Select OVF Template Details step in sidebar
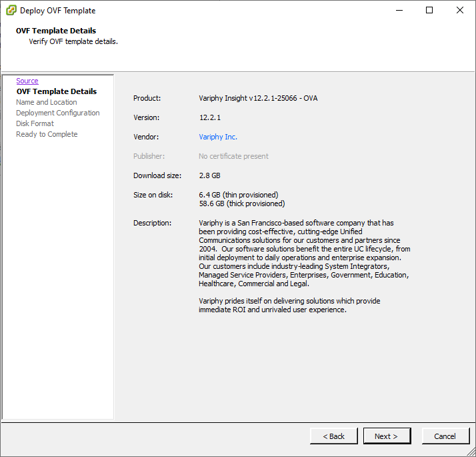 point(57,91)
